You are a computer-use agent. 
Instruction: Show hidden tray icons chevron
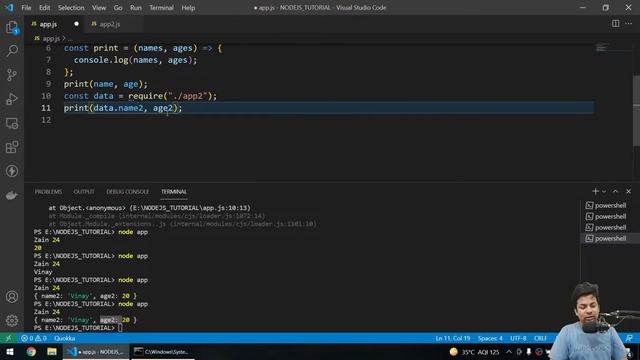509,352
